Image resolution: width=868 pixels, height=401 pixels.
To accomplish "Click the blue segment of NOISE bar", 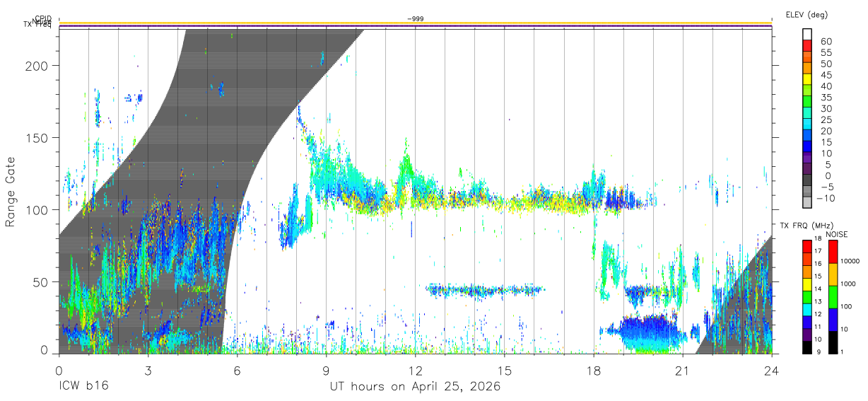I will click(833, 319).
